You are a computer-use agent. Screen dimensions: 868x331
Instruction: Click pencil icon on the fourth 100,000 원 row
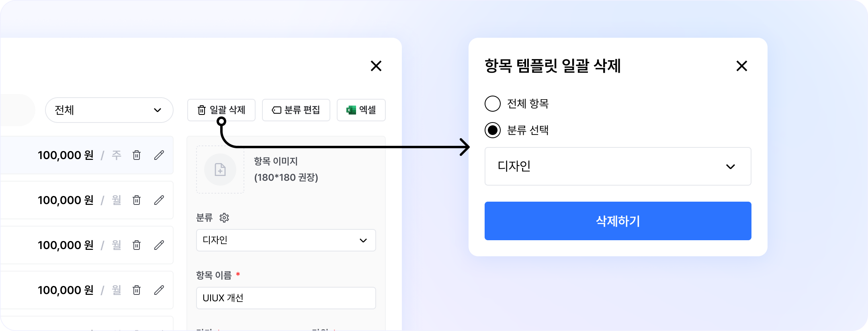coord(159,290)
